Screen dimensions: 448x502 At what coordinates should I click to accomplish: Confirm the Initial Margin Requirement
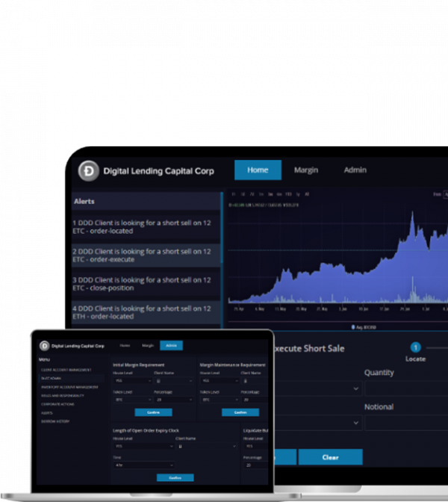[x=153, y=412]
